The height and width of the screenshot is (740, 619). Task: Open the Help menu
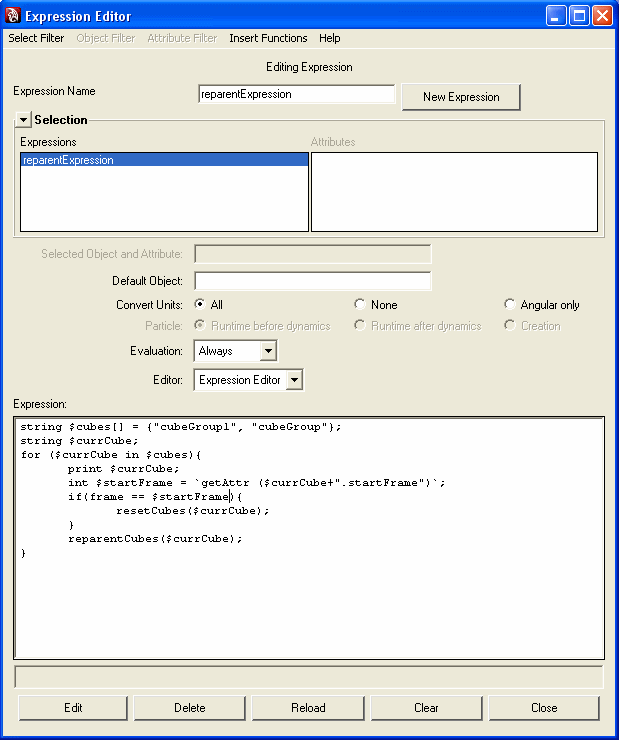329,38
